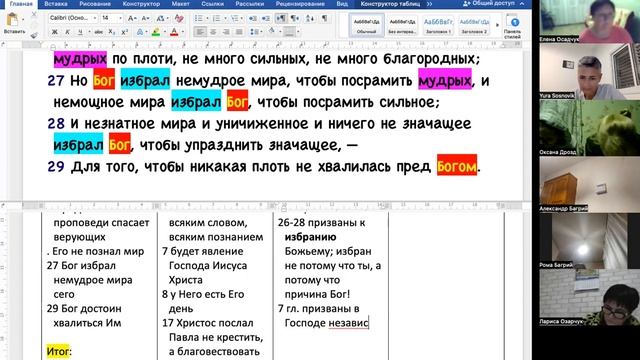Open the borders dropdown arrow
This screenshot has height=360, width=640.
pyautogui.click(x=298, y=32)
